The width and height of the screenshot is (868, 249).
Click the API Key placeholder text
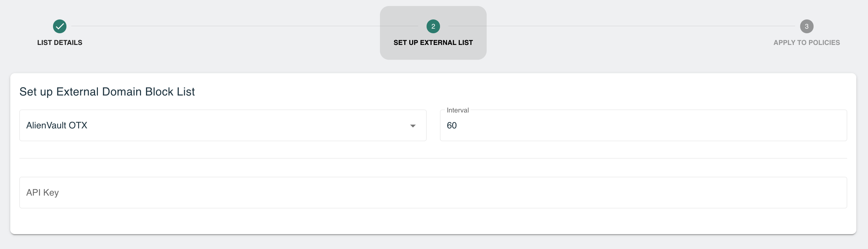42,192
